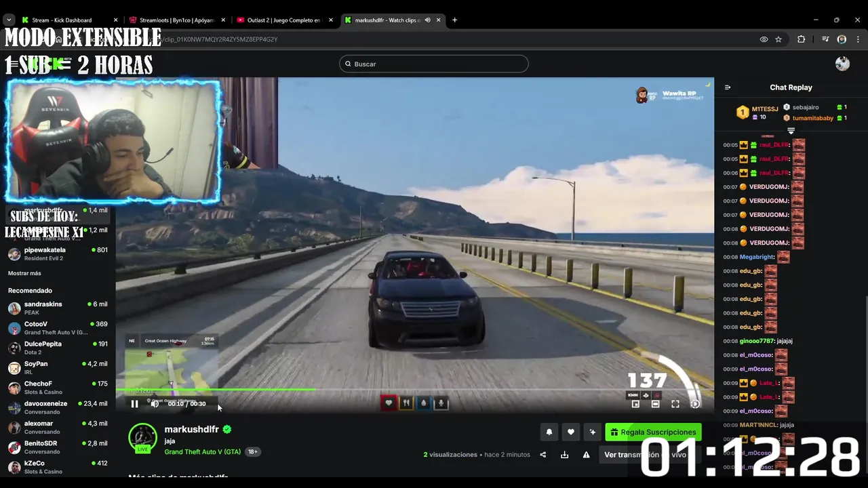Open DulcePepita channel avatar
This screenshot has height=488, width=868.
click(x=14, y=348)
